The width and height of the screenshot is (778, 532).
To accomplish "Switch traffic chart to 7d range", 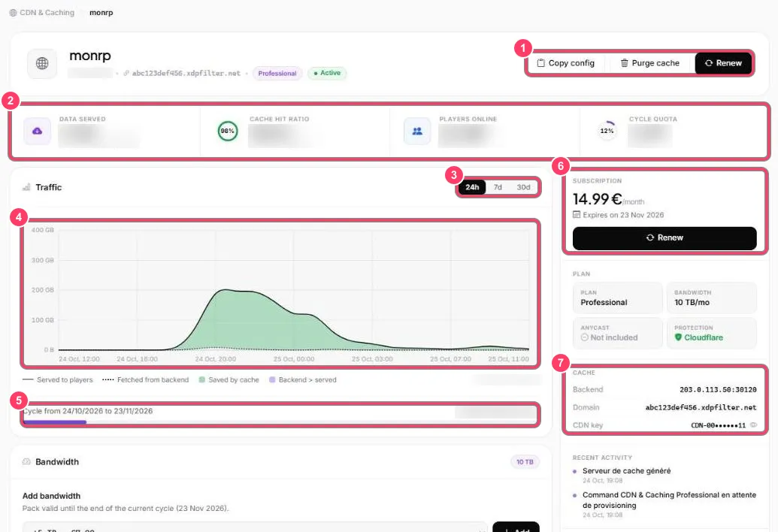I will [x=498, y=187].
